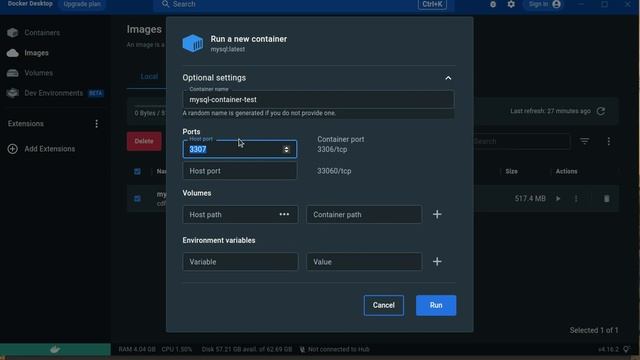The height and width of the screenshot is (360, 640).
Task: Open the troubleshoot bug icon
Action: pyautogui.click(x=493, y=4)
